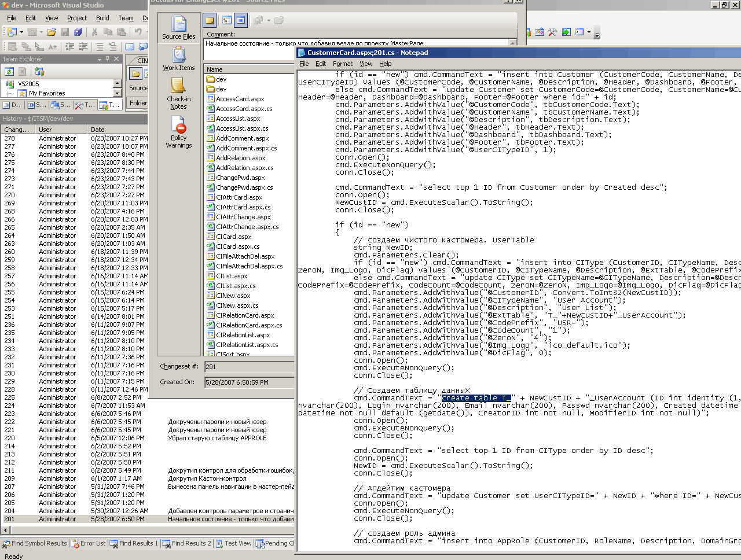The width and height of the screenshot is (741, 560).
Task: Click Comment Selection icon in Visual Studio toolbar
Action: click(100, 47)
